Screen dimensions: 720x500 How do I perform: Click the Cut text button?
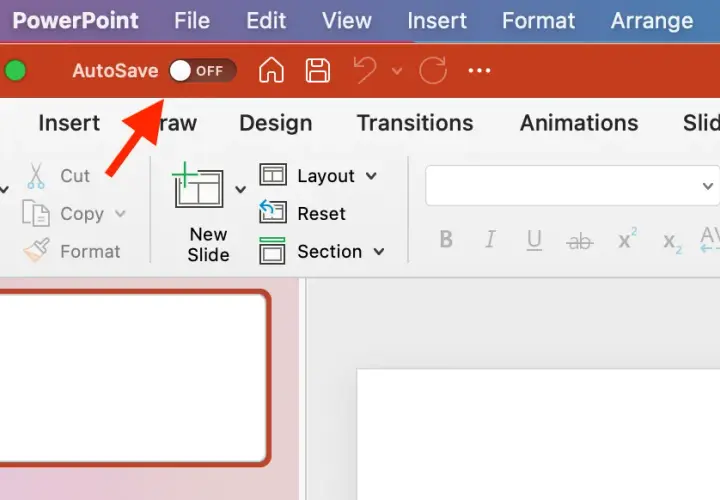pos(75,176)
